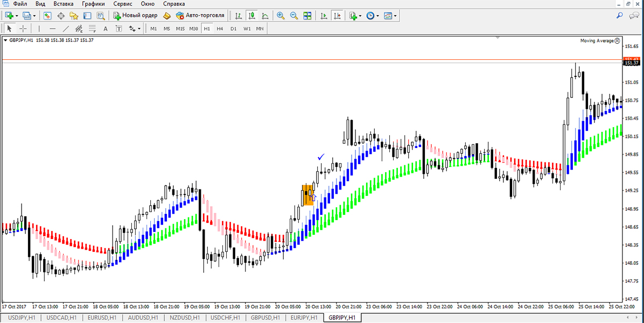Image resolution: width=644 pixels, height=323 pixels.
Task: Open the Графики menu
Action: [94, 4]
